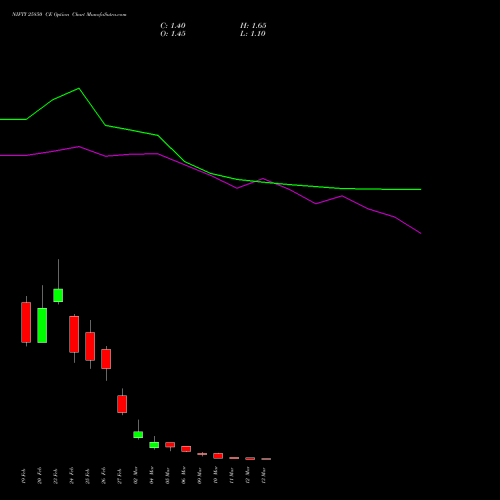Click the close value 'C: 1.40'

pyautogui.click(x=173, y=26)
